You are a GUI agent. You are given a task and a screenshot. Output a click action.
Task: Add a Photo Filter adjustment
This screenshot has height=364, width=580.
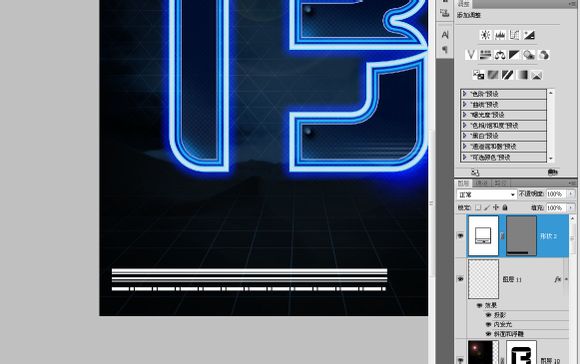click(529, 55)
